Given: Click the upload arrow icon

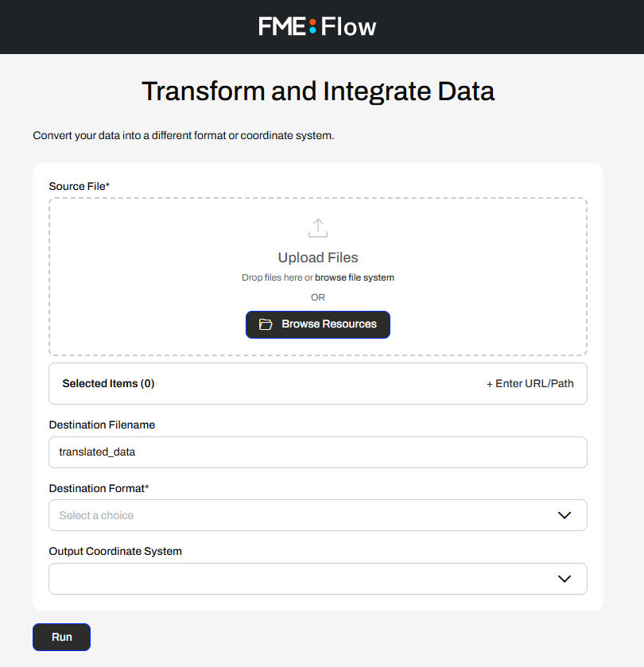Looking at the screenshot, I should click(x=318, y=228).
